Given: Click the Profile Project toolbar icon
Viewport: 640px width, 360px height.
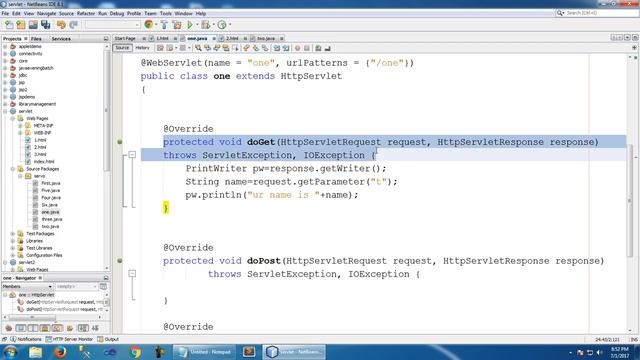Looking at the screenshot, I should (x=222, y=25).
